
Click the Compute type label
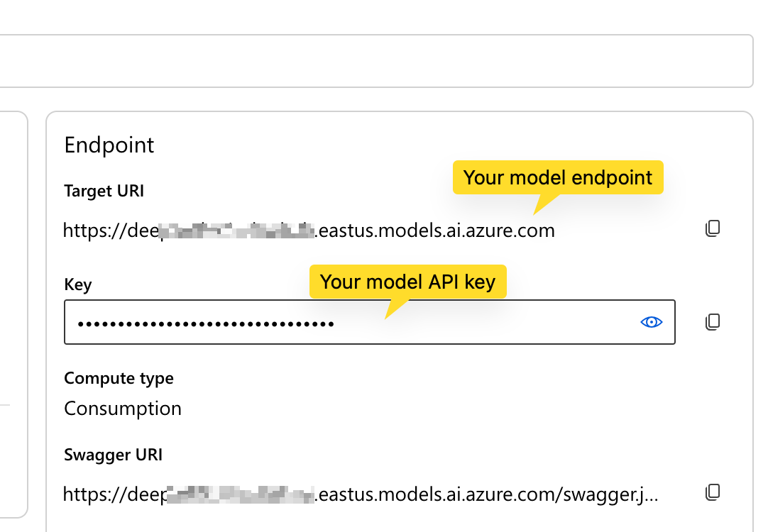point(119,378)
